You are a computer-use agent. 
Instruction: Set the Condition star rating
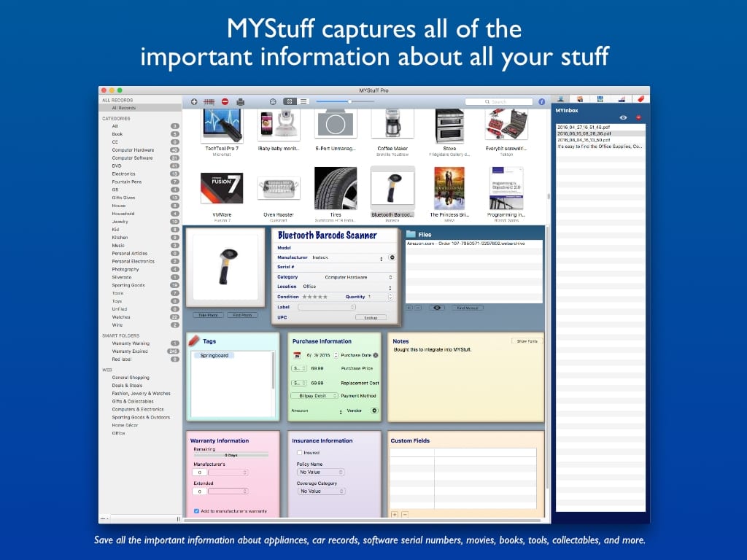click(x=315, y=297)
